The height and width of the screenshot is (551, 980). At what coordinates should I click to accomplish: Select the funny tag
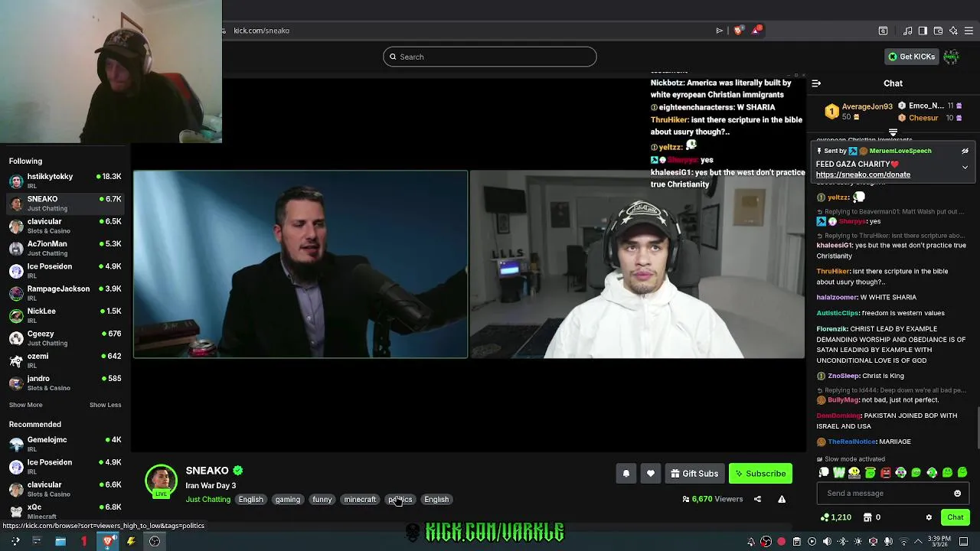(322, 500)
